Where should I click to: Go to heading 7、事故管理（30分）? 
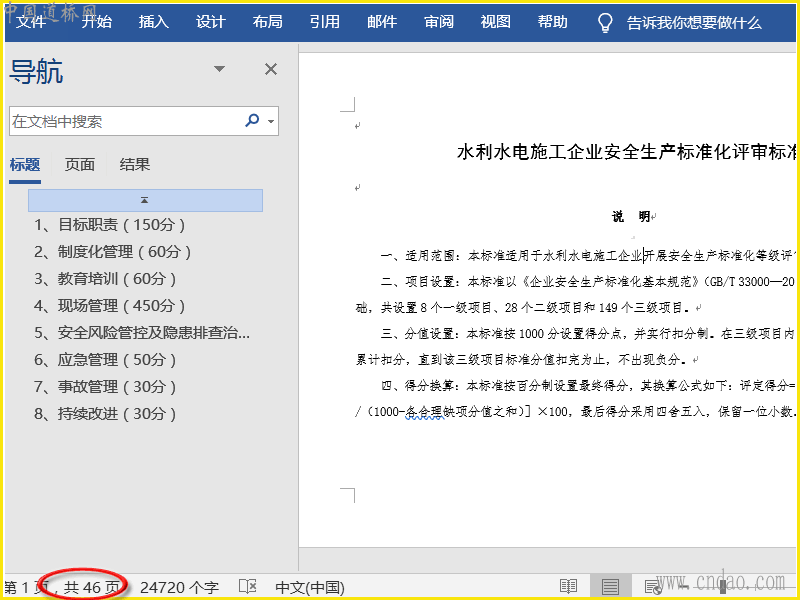coord(105,387)
